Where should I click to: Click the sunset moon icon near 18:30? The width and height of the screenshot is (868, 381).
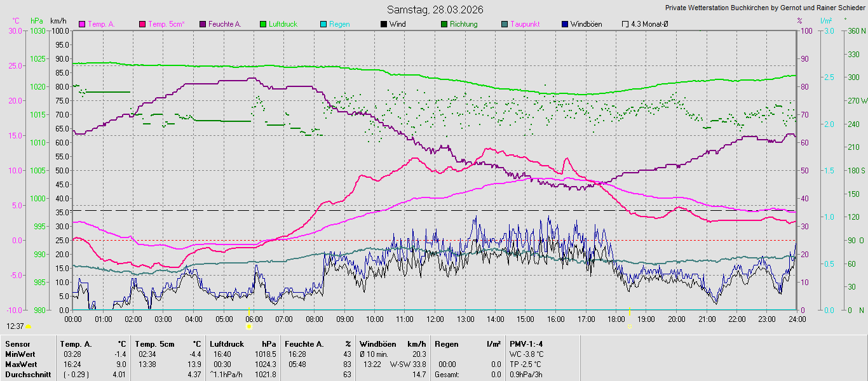(x=629, y=326)
